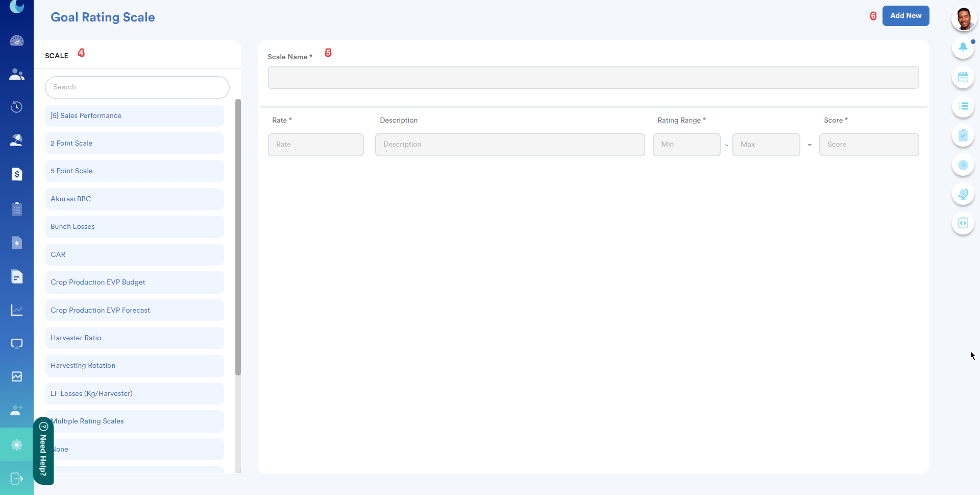Open the payroll dollar document icon
The height and width of the screenshot is (495, 980).
click(17, 174)
